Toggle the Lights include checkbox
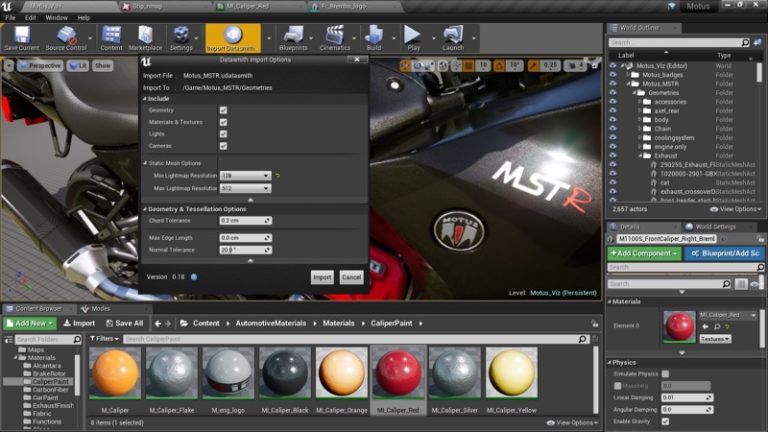The image size is (768, 432). 223,134
